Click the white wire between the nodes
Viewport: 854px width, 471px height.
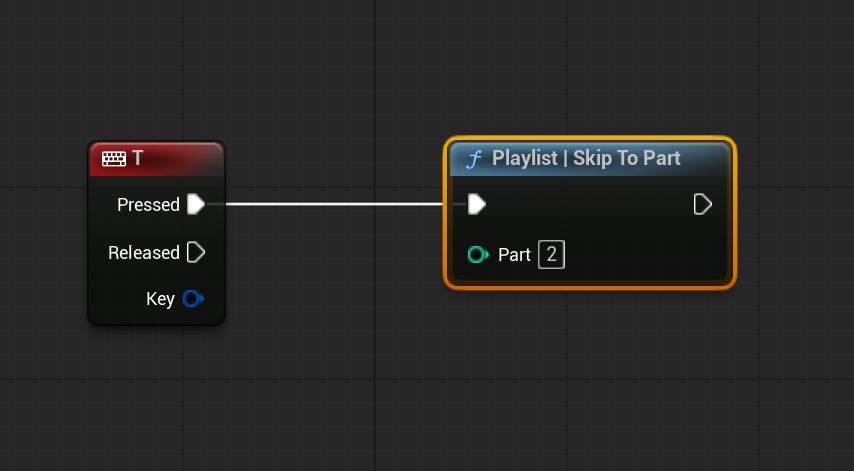tap(330, 204)
